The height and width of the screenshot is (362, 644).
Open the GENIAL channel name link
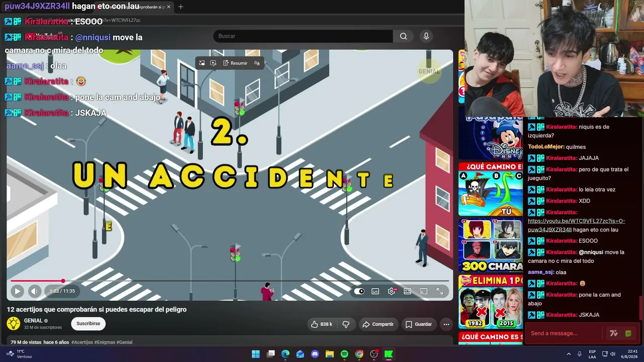33,321
